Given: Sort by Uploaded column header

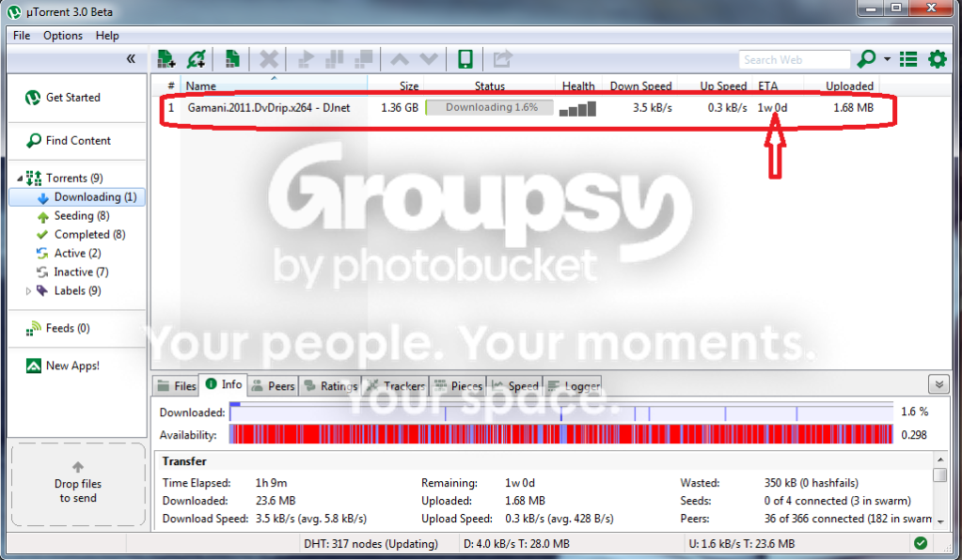Looking at the screenshot, I should 841,86.
